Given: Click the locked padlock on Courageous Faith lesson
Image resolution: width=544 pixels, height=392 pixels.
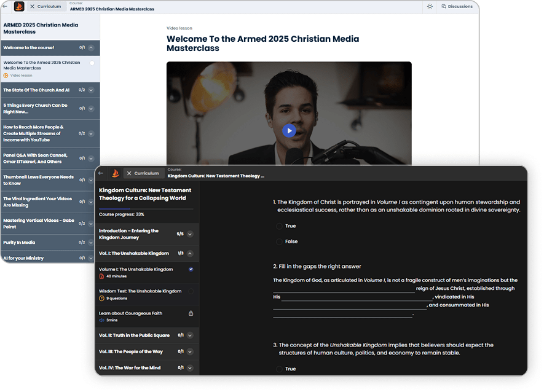Looking at the screenshot, I should pos(191,313).
